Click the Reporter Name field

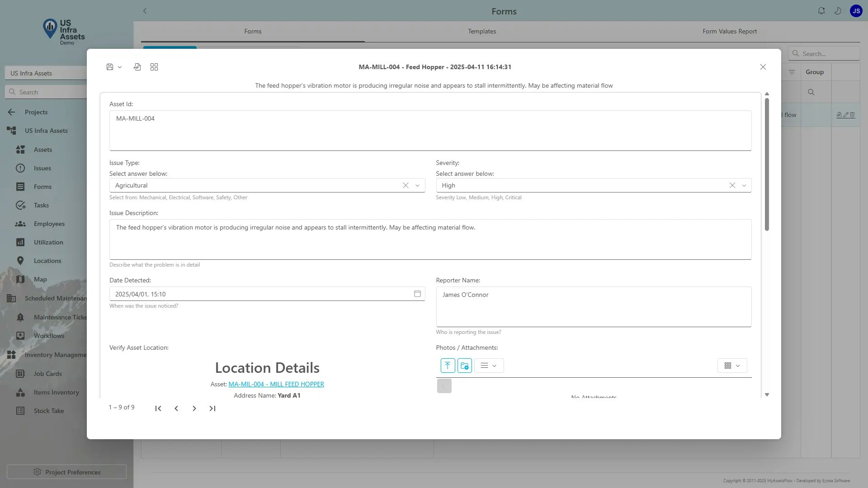[x=594, y=307]
